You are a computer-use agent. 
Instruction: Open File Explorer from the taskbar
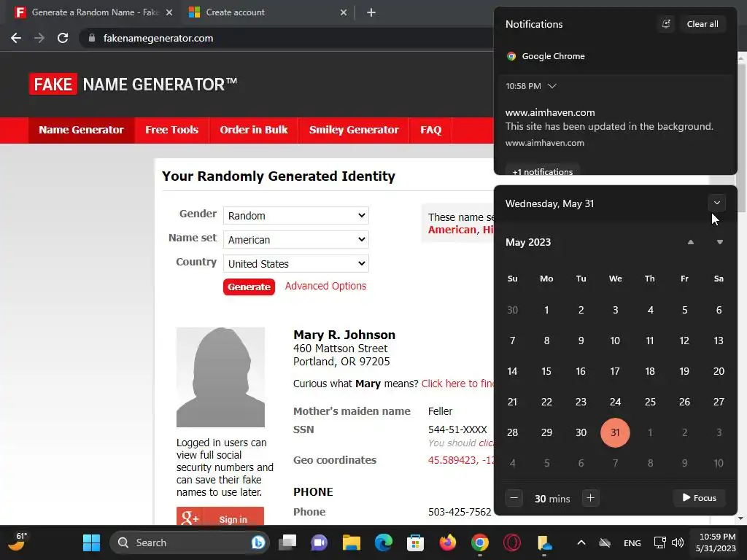pos(352,542)
